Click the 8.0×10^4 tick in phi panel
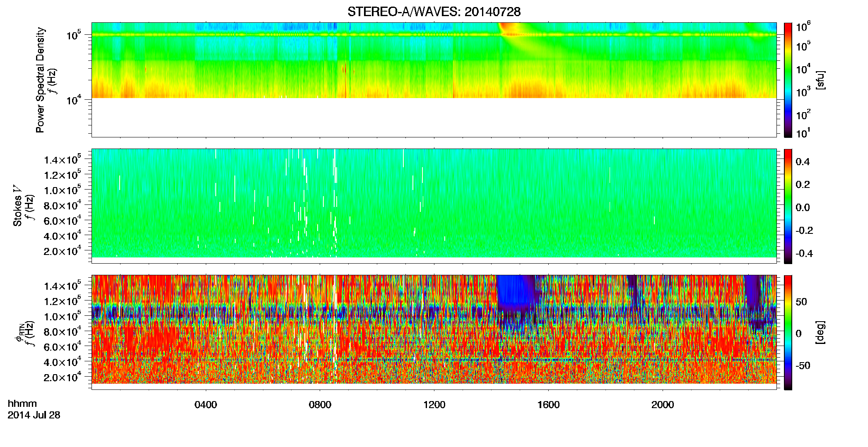 63,332
